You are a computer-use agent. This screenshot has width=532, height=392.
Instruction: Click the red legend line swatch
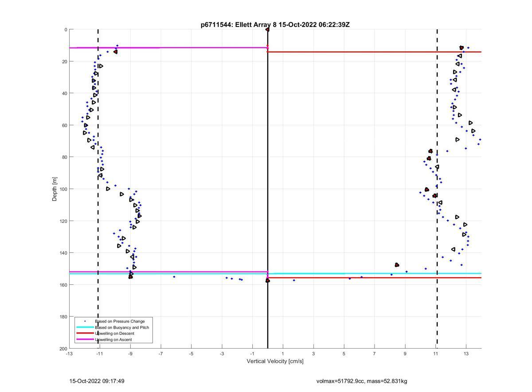[x=85, y=334]
